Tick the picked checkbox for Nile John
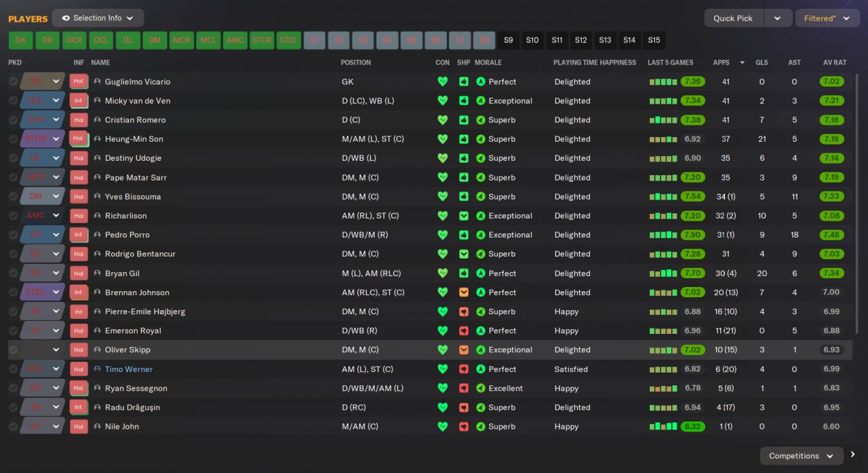The width and height of the screenshot is (868, 473). [13, 427]
